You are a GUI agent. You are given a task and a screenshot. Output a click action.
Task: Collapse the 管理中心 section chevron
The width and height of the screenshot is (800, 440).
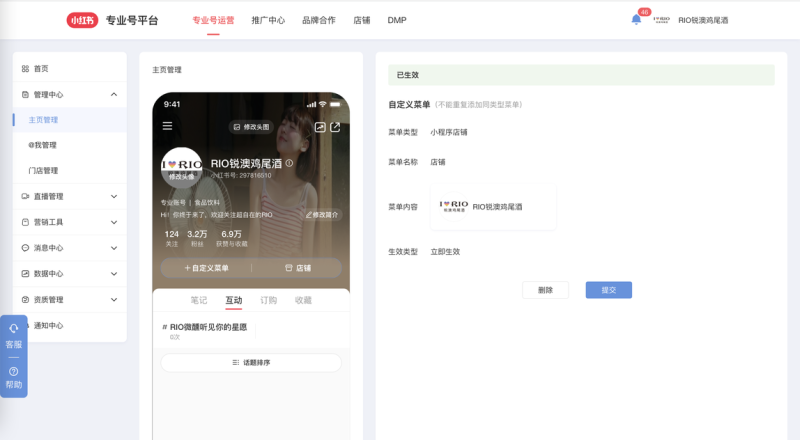click(114, 94)
